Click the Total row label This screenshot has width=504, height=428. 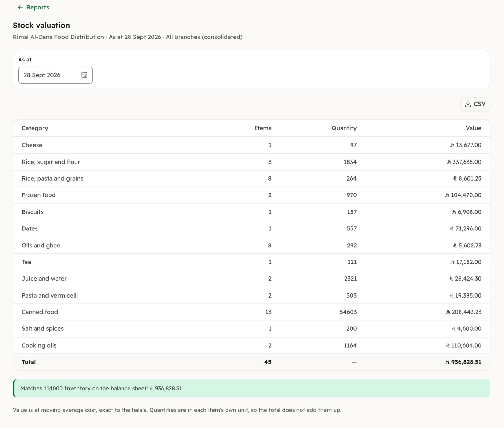29,362
